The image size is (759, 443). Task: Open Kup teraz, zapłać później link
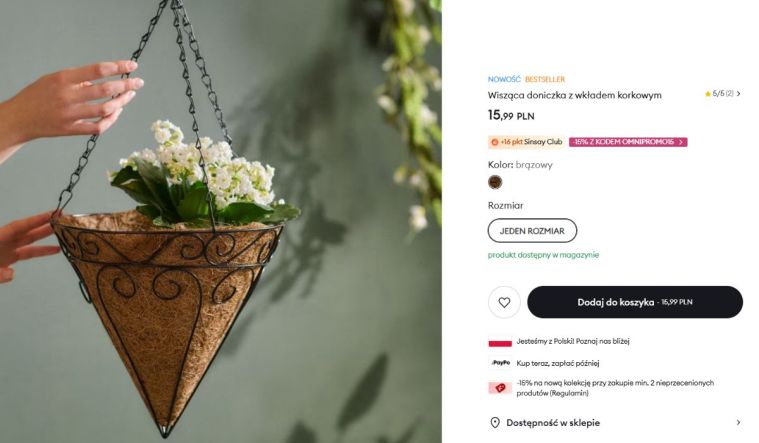[x=558, y=363]
